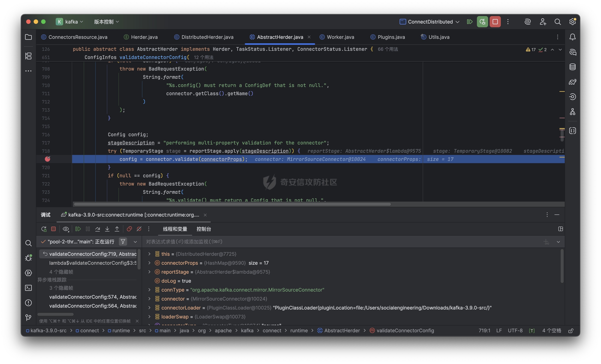Open the Find tool window magnifier in left sidebar
The width and height of the screenshot is (601, 364).
(x=28, y=243)
